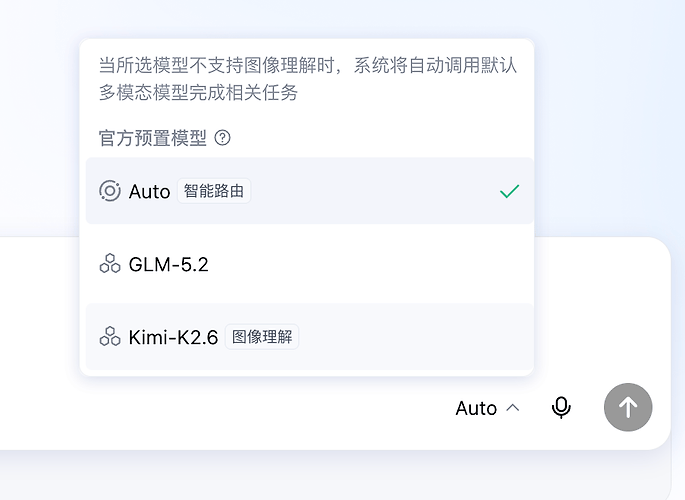This screenshot has height=500, width=685.
Task: Choose the Kimi-K2.6 model option
Action: pyautogui.click(x=310, y=337)
